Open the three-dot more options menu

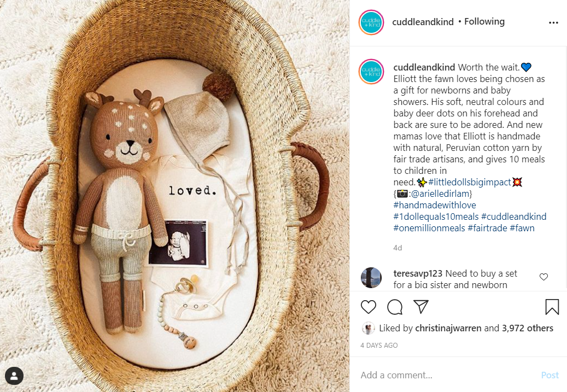click(553, 23)
